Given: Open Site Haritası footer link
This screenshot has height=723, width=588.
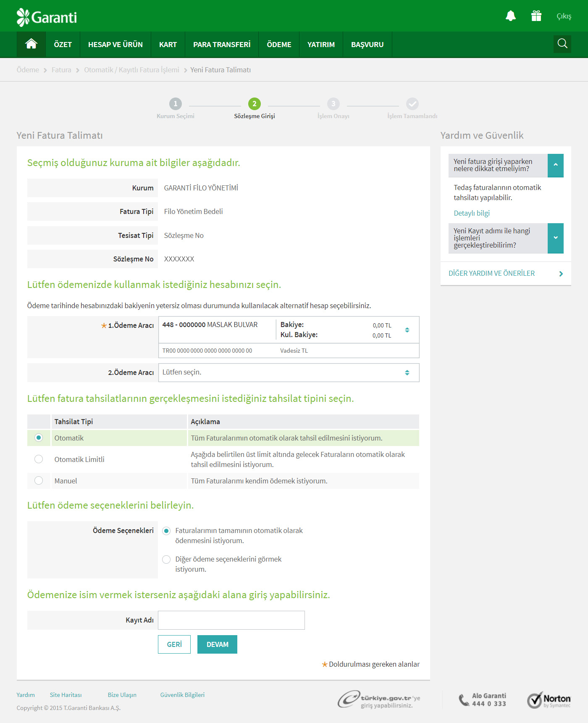Looking at the screenshot, I should 66,695.
